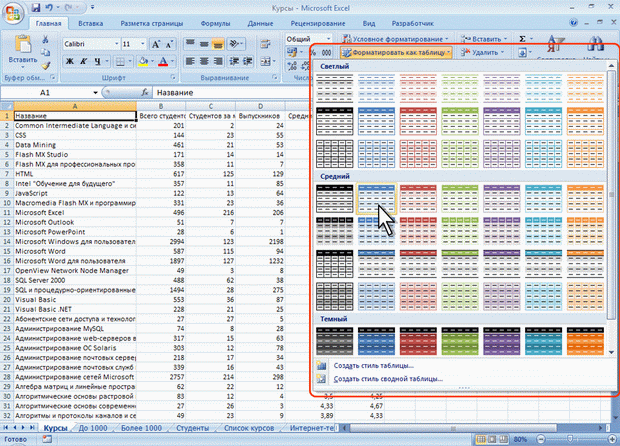The image size is (620, 446).
Task: Click the gallery scroll down arrow
Action: pyautogui.click(x=611, y=352)
